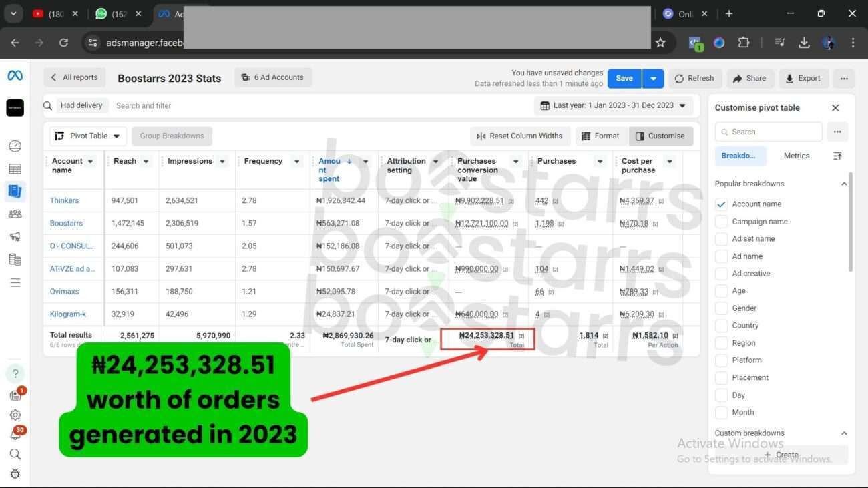Click the Refresh button
868x488 pixels.
pyautogui.click(x=694, y=78)
